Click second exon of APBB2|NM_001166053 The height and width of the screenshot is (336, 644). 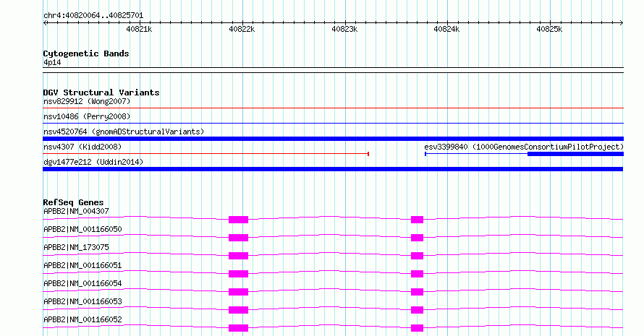(417, 310)
